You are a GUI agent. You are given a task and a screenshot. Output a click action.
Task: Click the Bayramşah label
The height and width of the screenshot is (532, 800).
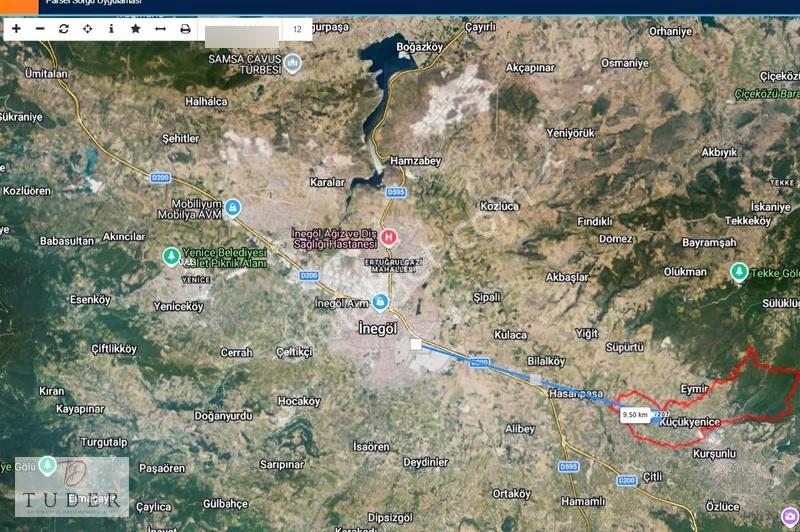click(709, 242)
